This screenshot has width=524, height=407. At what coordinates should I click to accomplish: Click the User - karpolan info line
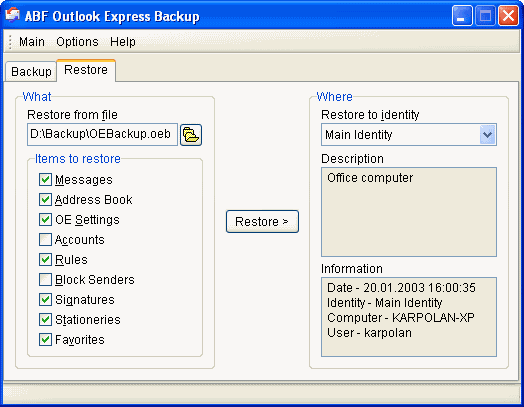369,333
